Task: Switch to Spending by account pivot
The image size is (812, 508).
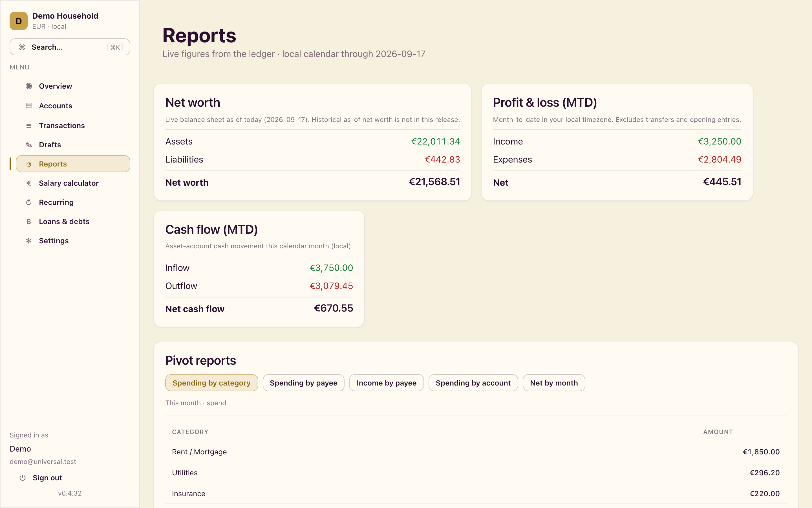Action: click(x=473, y=383)
